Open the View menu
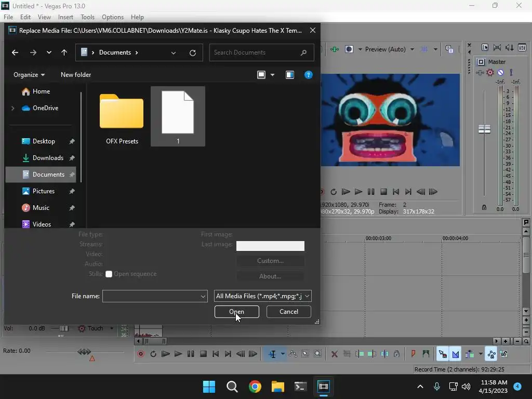 [x=44, y=17]
